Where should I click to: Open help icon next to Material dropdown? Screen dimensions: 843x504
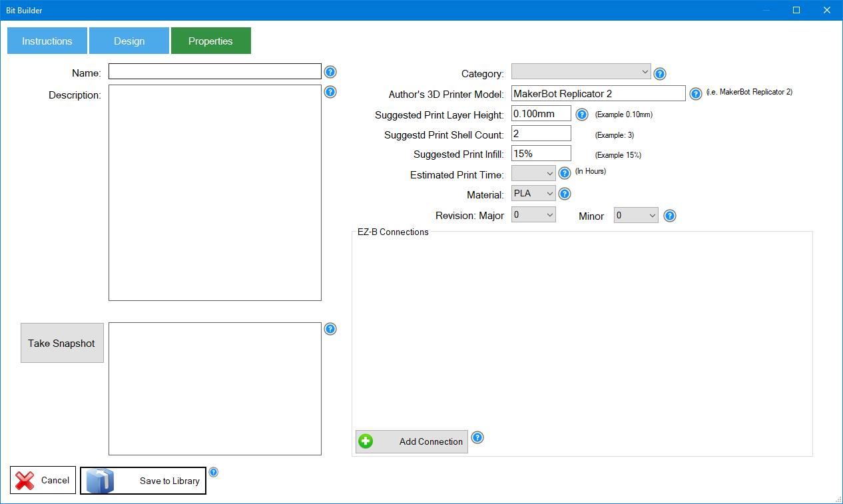point(564,194)
